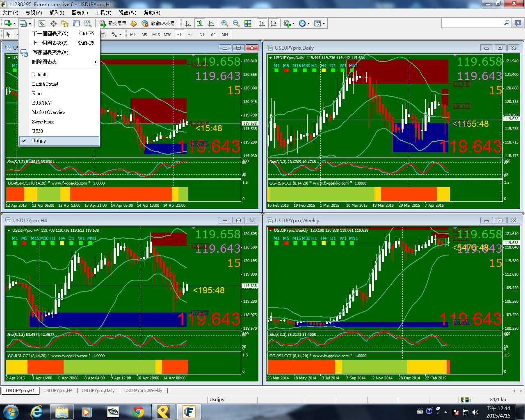Switch chart to bar chart style
Screen dimensions: 525x420
(x=188, y=23)
